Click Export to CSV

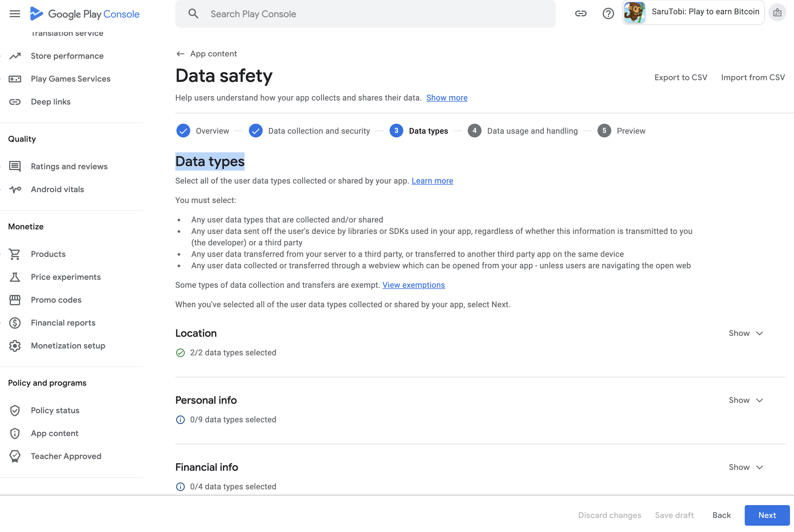tap(681, 77)
